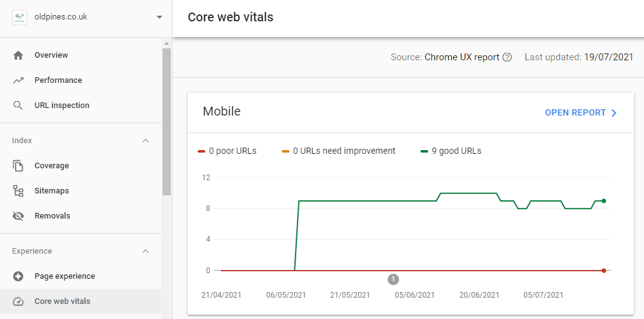Select Sitemaps in the sidebar
644x319 pixels.
[51, 191]
